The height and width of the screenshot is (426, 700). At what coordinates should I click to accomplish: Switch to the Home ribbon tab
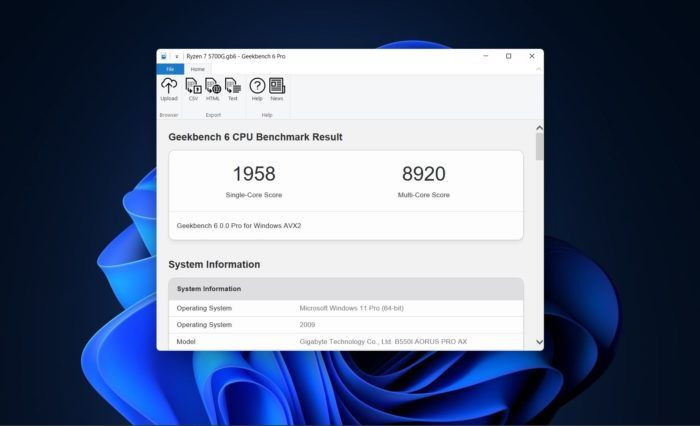pyautogui.click(x=197, y=69)
